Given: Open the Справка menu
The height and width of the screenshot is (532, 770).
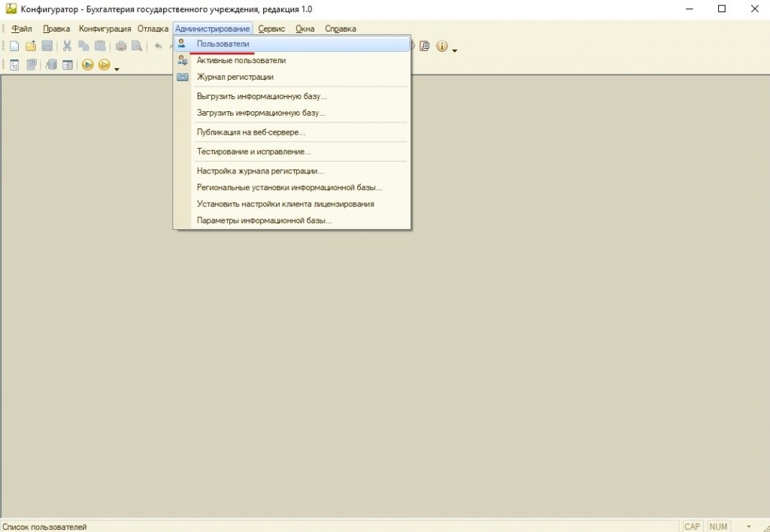Looking at the screenshot, I should (341, 29).
